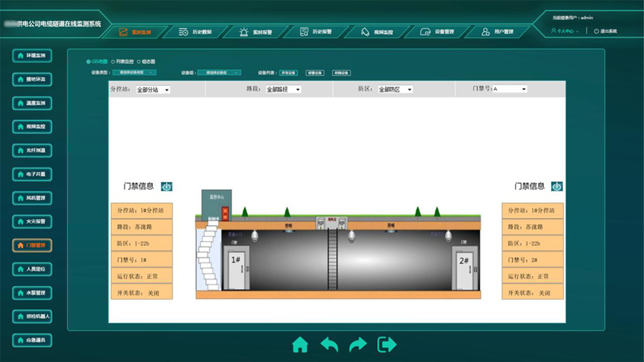The image size is (644, 362).
Task: Click the logout exit icon at bottom
Action: click(387, 345)
